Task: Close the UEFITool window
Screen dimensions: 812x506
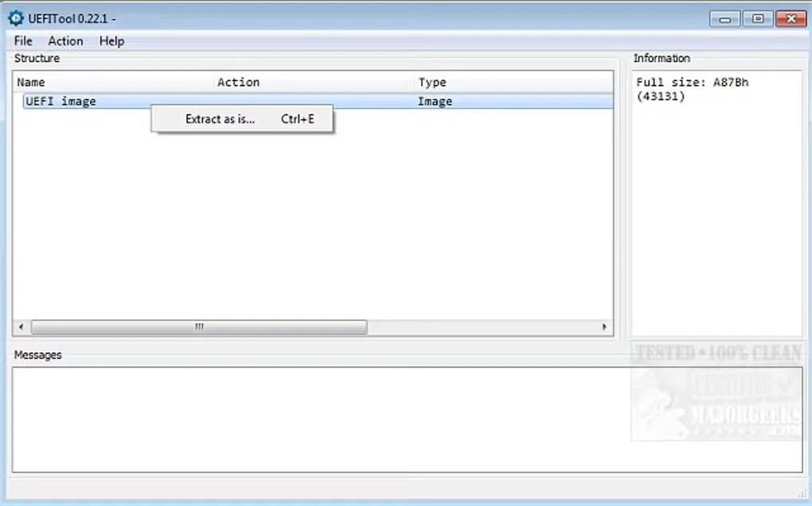Action: [x=791, y=18]
